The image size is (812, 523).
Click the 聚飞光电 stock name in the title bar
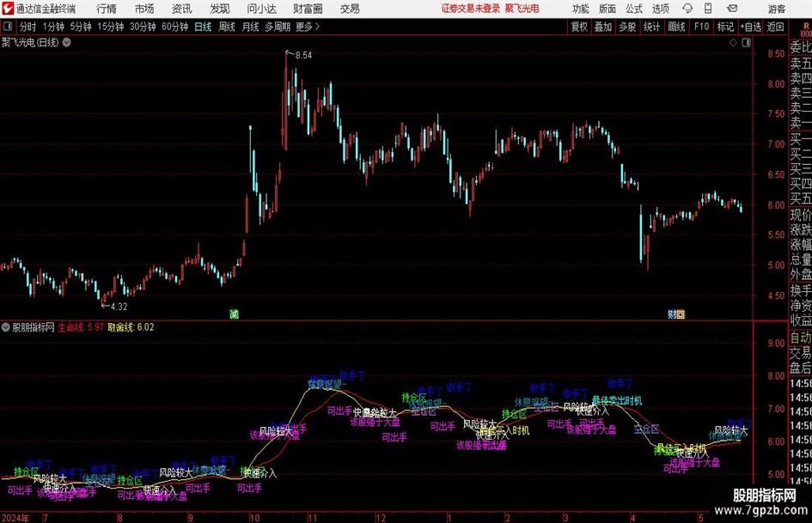[x=522, y=9]
